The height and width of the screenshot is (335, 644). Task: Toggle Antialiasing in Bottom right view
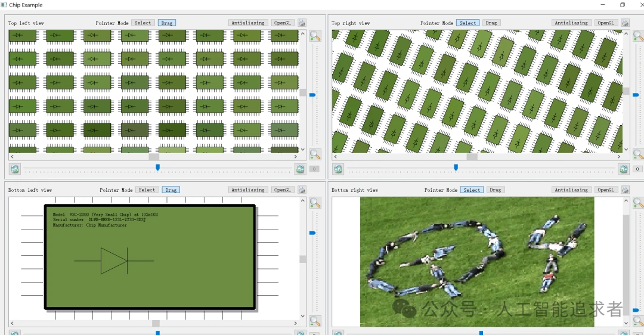tap(571, 190)
